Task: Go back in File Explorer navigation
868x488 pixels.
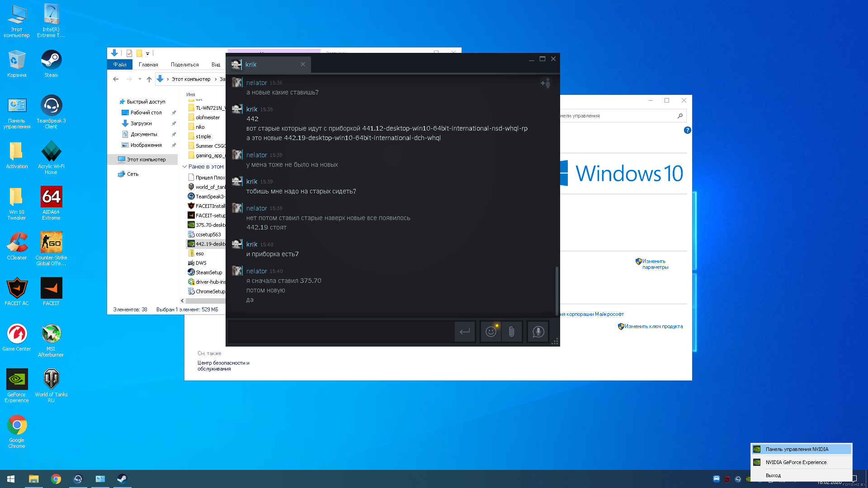Action: (116, 79)
